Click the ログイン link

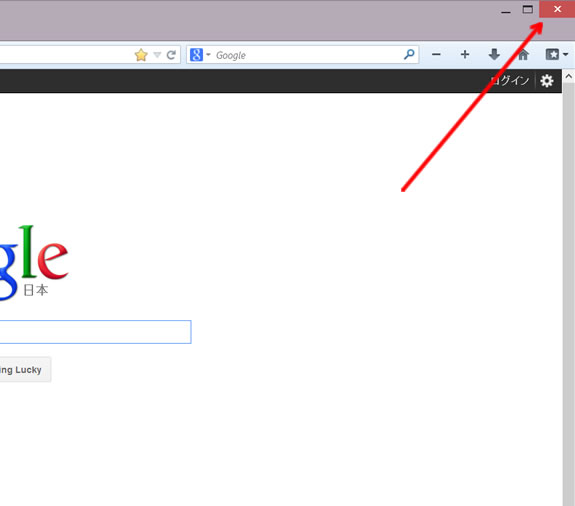pyautogui.click(x=510, y=81)
